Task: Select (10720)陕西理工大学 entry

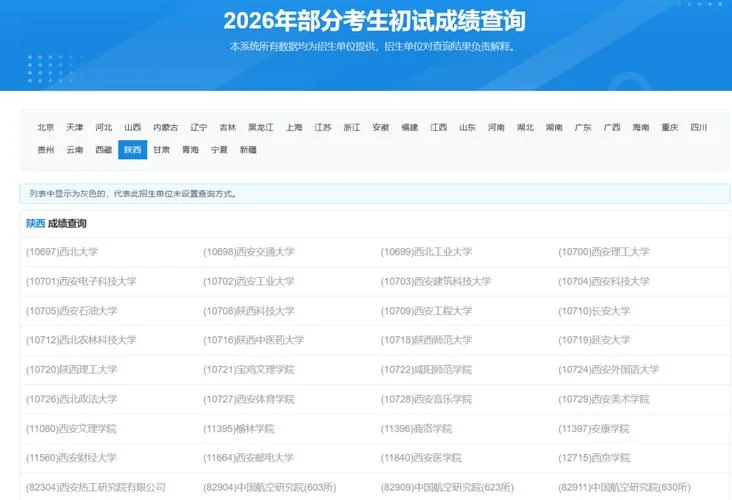Action: tap(71, 369)
